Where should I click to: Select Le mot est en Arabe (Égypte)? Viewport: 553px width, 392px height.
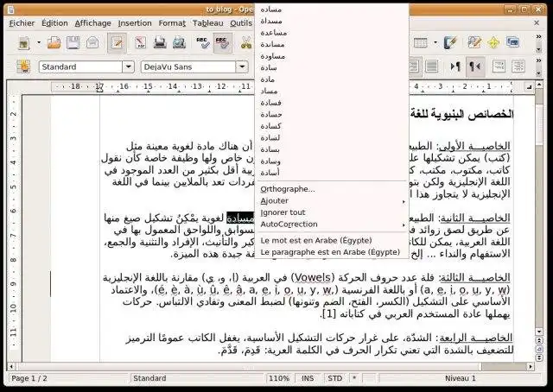pyautogui.click(x=332, y=241)
